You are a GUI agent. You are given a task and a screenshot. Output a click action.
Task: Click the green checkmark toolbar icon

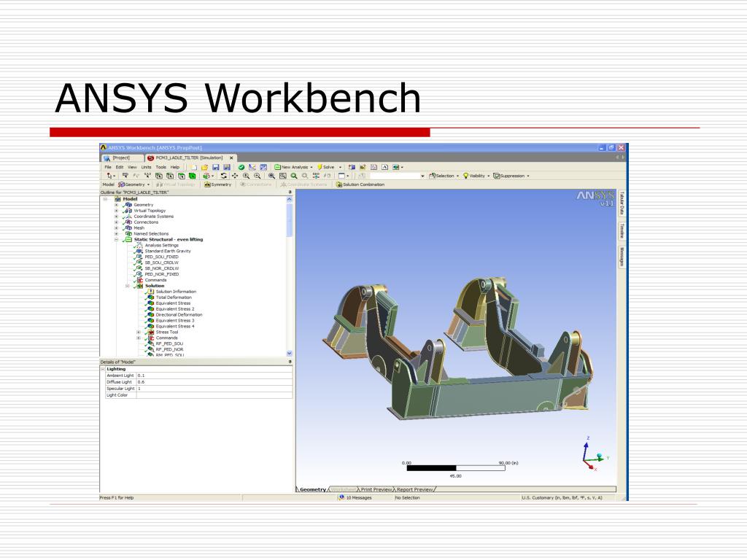pyautogui.click(x=241, y=167)
